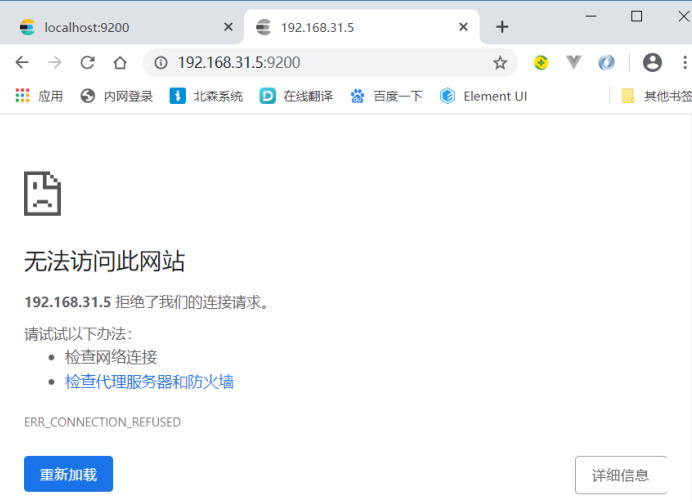The height and width of the screenshot is (502, 692).
Task: Close the 192.168.31.5 tab
Action: point(463,27)
